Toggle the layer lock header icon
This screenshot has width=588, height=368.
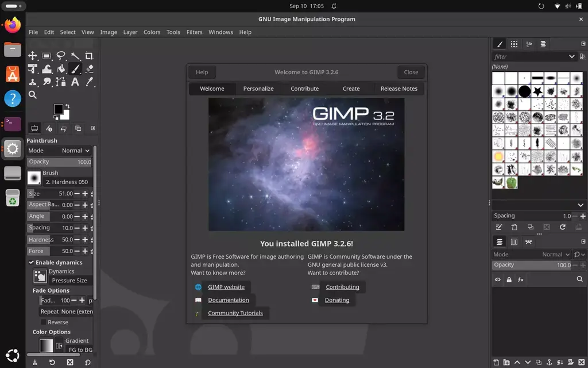(x=509, y=279)
